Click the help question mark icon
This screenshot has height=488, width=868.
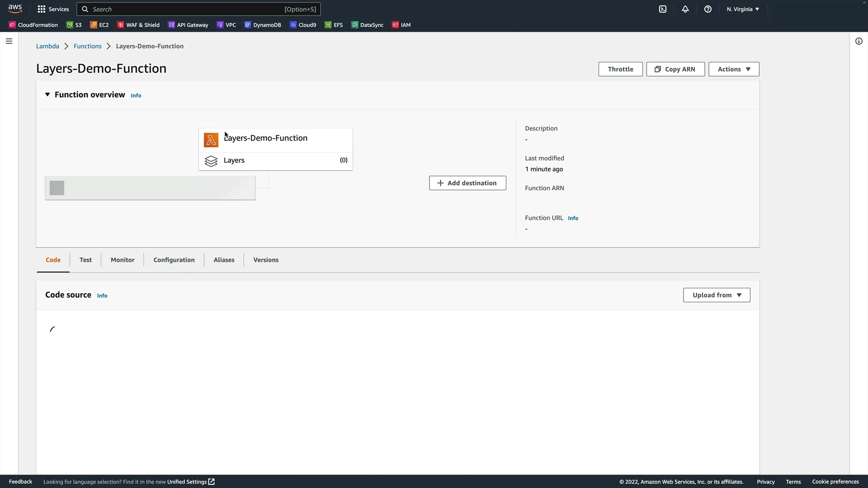(x=708, y=9)
